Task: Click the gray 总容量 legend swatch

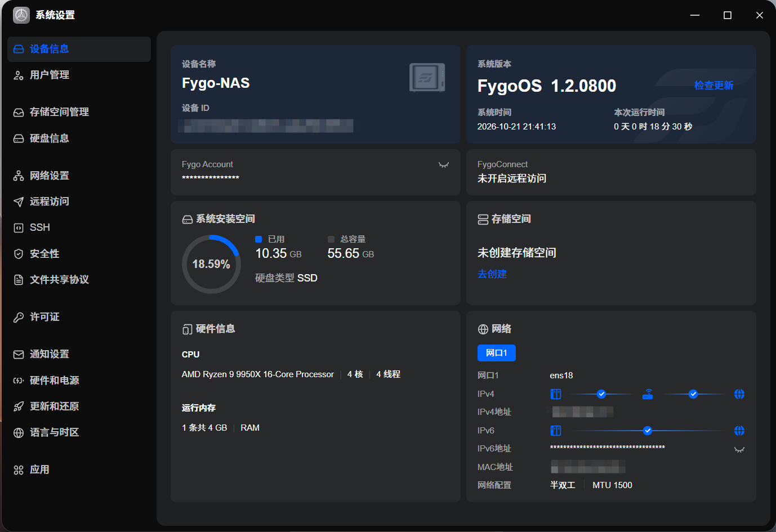Action: pos(331,239)
